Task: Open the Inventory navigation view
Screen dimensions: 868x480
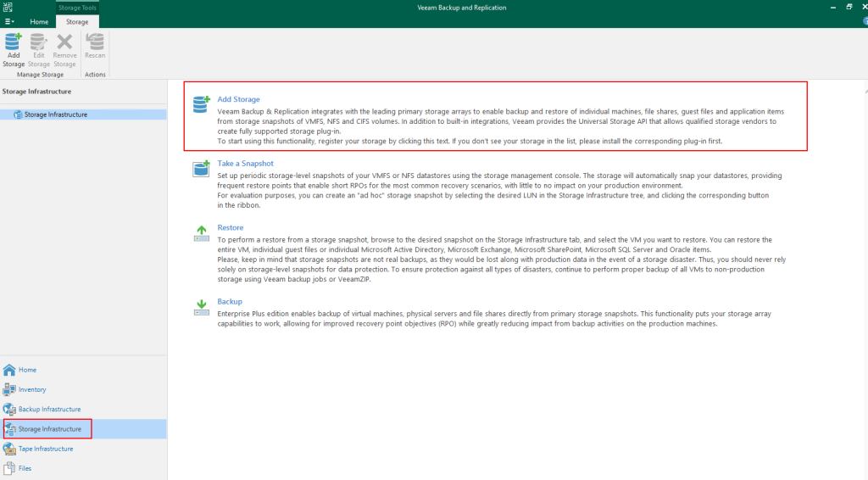Action: pos(83,390)
